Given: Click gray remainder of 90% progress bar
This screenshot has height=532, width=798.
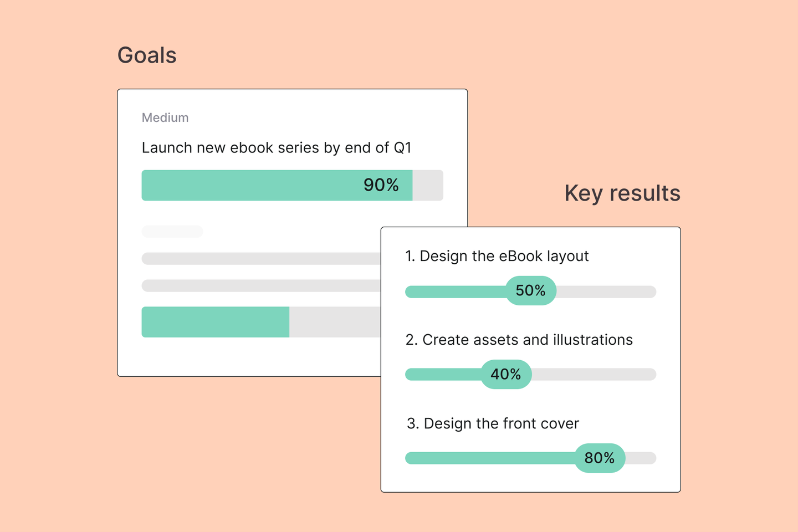Looking at the screenshot, I should (428, 185).
